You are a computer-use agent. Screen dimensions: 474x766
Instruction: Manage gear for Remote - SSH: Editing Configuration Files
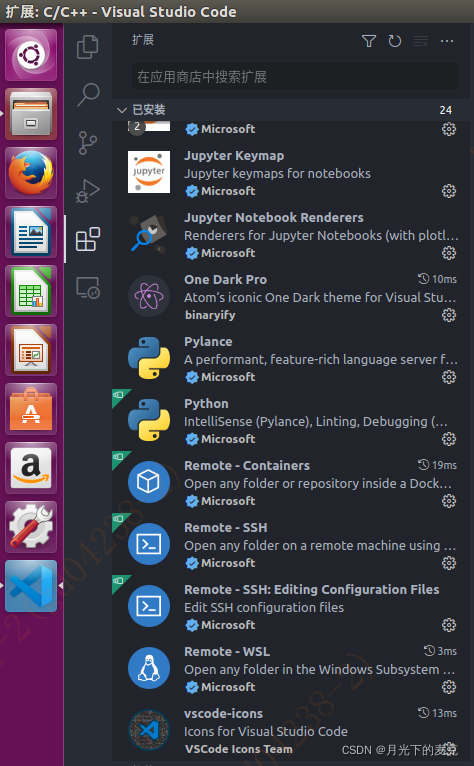449,625
